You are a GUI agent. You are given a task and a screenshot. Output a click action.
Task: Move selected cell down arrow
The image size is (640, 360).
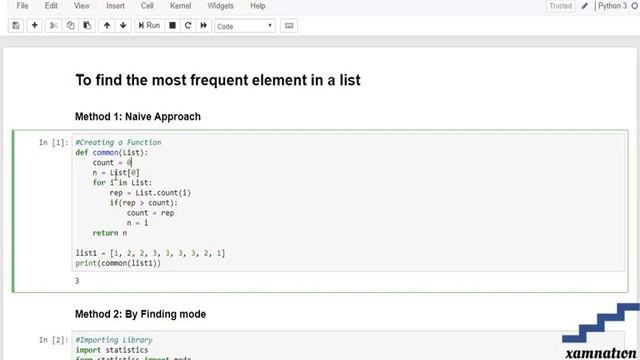(x=123, y=26)
